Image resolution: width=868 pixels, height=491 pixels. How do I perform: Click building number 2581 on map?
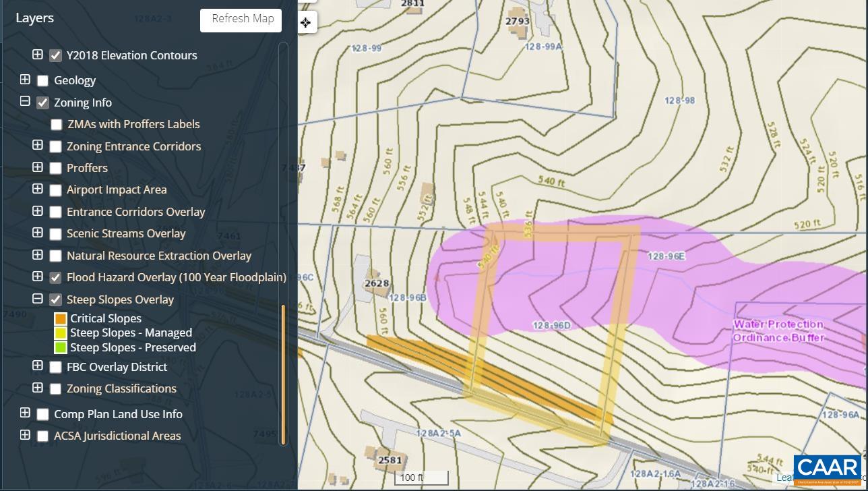click(x=390, y=461)
